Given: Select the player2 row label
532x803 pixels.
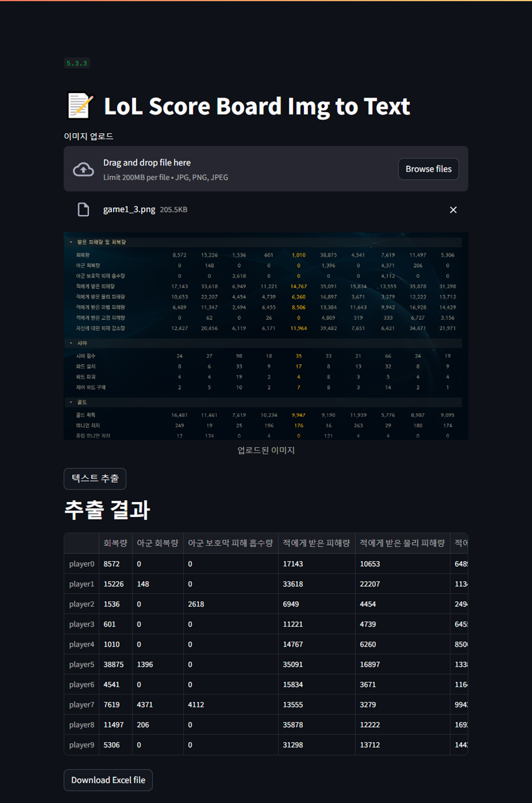Looking at the screenshot, I should click(x=82, y=604).
